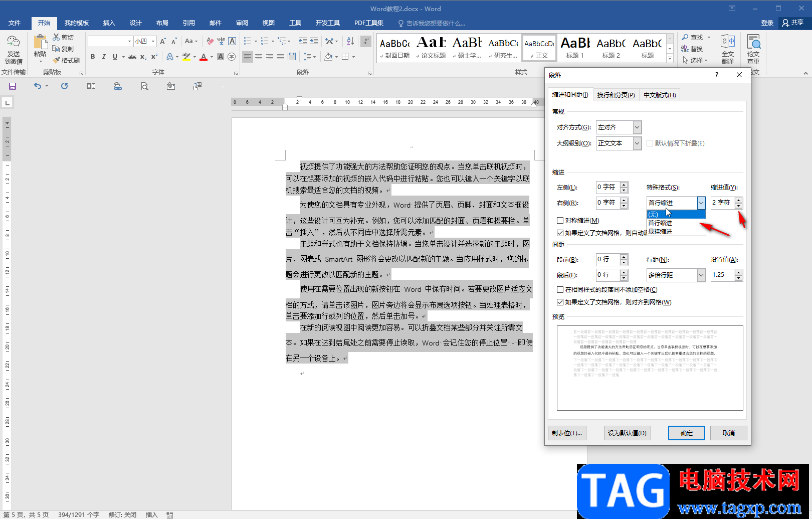Toggle Bold formatting
Image resolution: width=812 pixels, height=519 pixels.
[x=93, y=57]
